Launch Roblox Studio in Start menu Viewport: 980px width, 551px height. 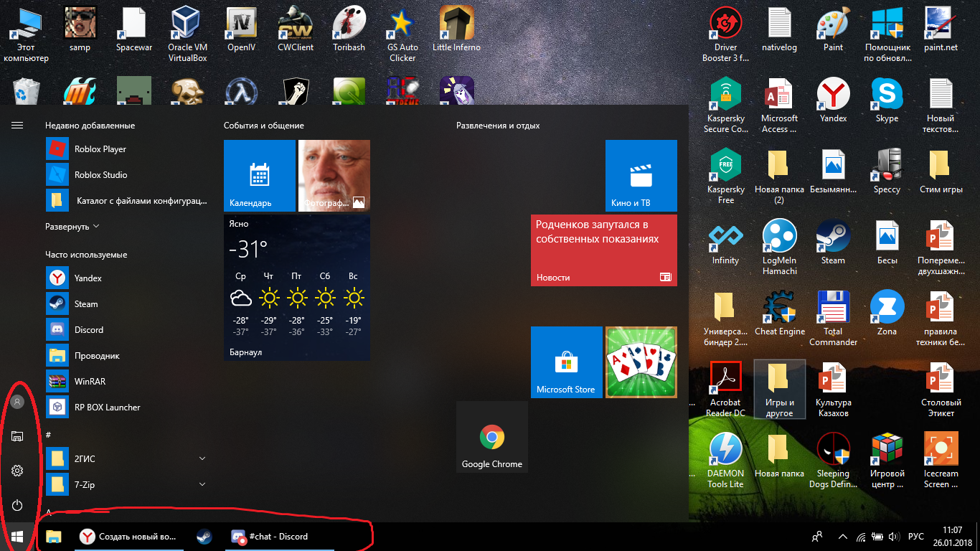128,175
